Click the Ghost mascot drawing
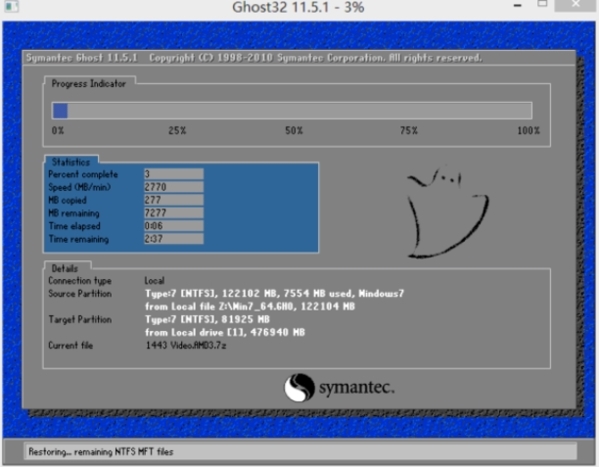599x467 pixels. (x=448, y=211)
